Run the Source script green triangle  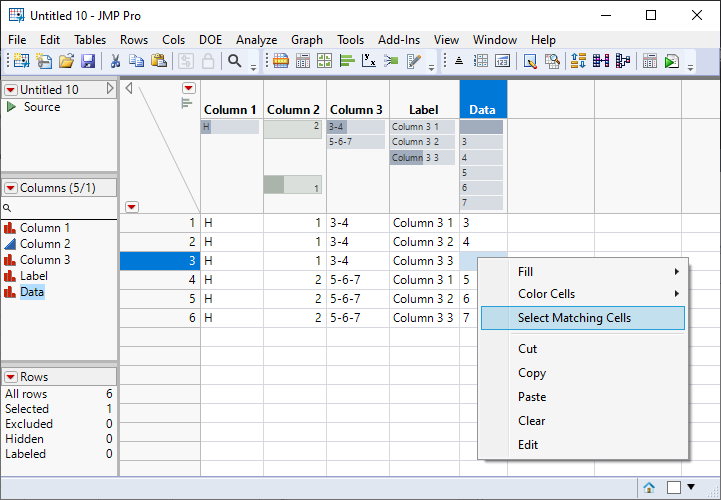pyautogui.click(x=11, y=107)
